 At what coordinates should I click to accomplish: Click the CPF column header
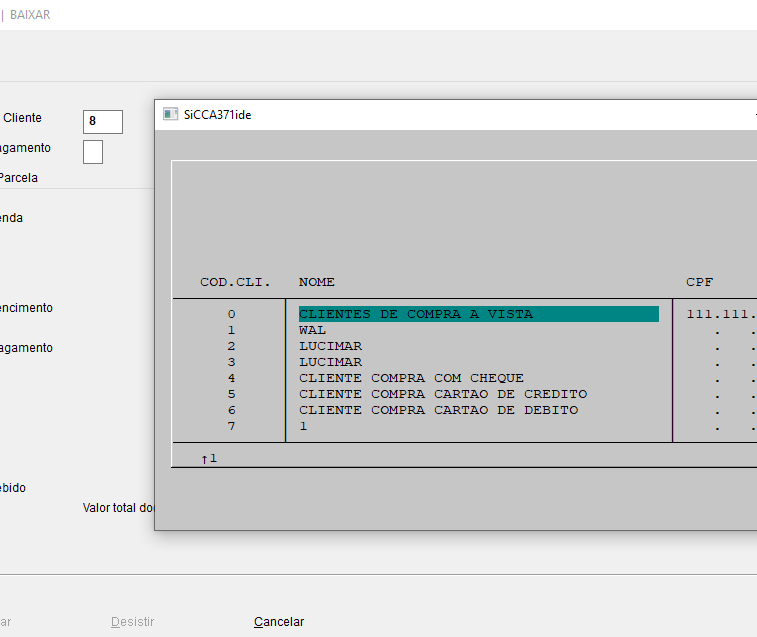click(x=700, y=282)
